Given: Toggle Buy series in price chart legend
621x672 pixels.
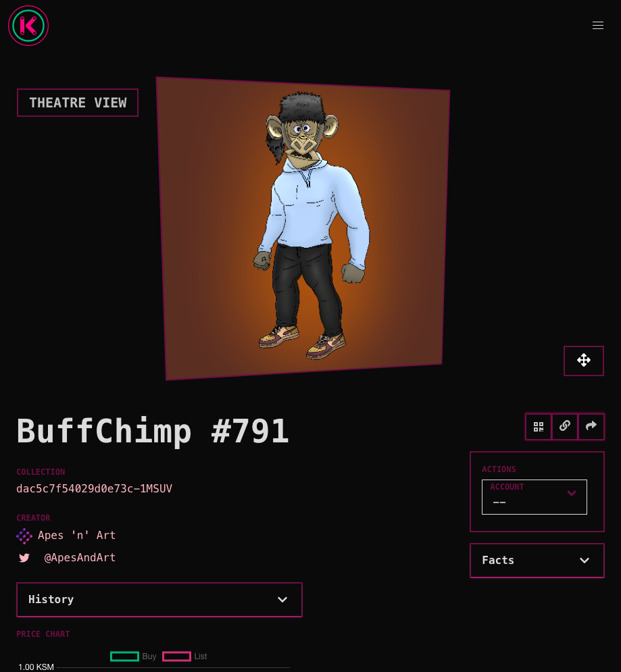Looking at the screenshot, I should [x=133, y=656].
